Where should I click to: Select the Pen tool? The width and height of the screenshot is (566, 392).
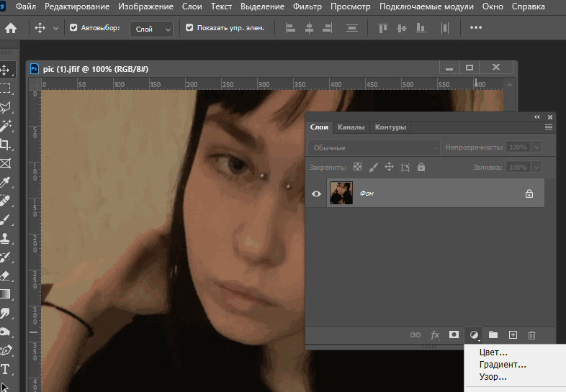coord(5,350)
